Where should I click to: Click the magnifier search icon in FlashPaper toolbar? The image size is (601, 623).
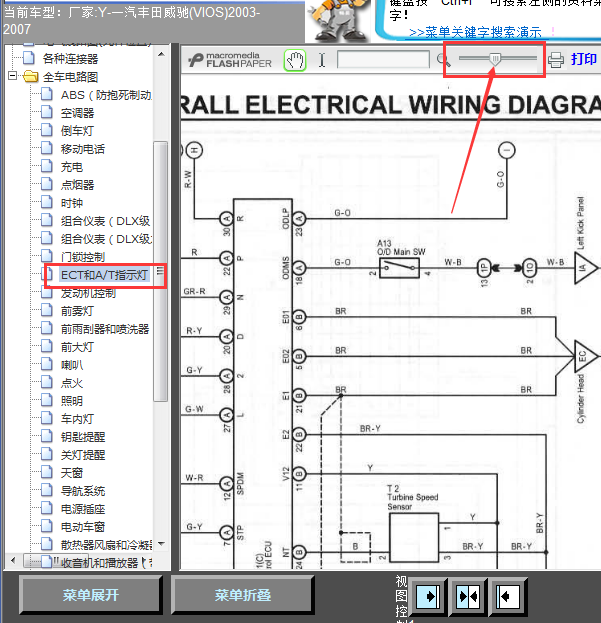click(443, 60)
